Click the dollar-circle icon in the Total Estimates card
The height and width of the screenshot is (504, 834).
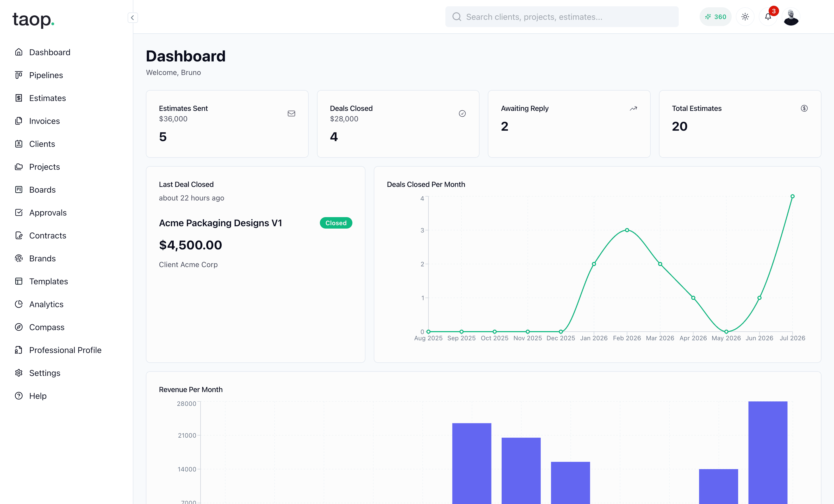click(804, 108)
